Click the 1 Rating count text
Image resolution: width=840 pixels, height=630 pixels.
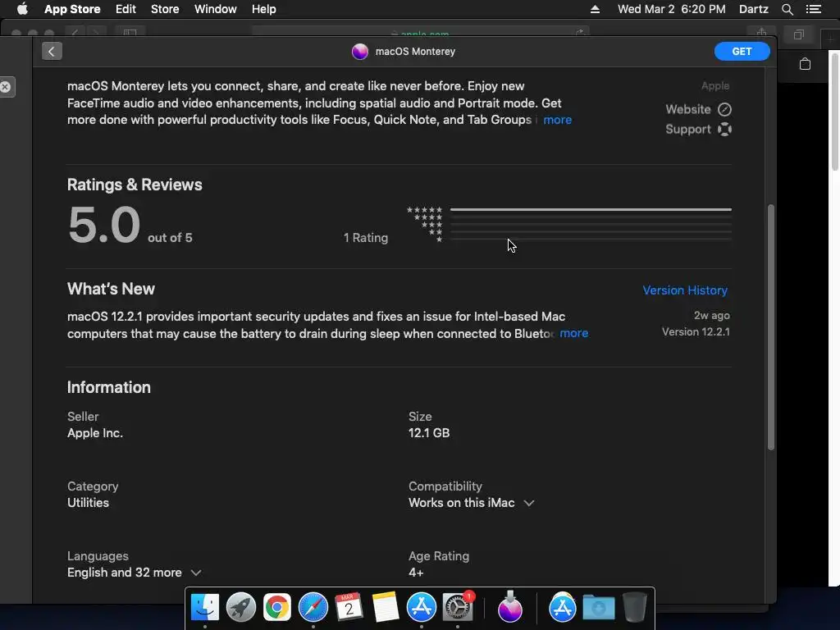[366, 238]
